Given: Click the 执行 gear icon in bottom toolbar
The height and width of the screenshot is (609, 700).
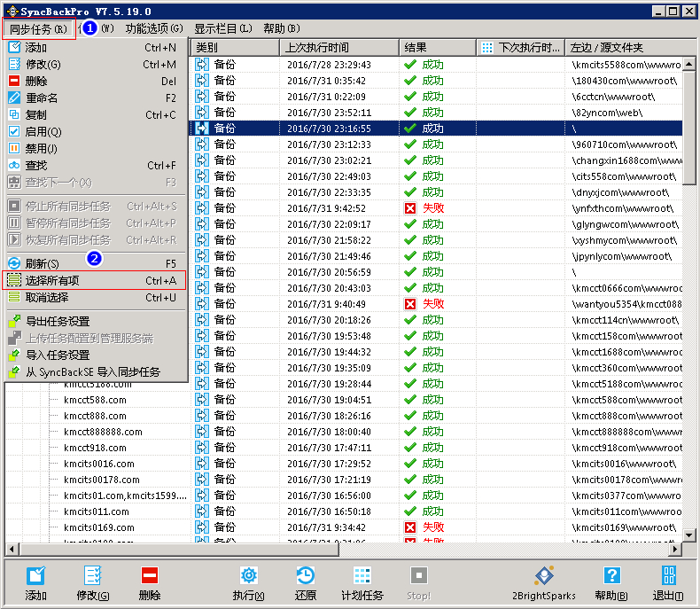Looking at the screenshot, I should coord(249,575).
